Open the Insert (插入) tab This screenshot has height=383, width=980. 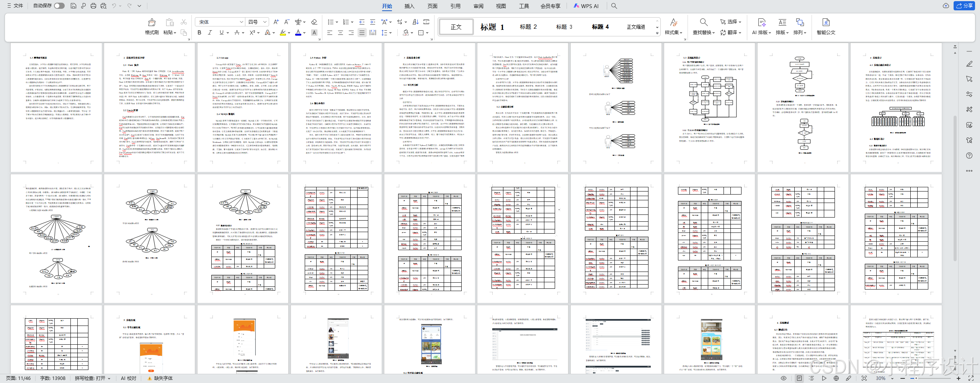(409, 6)
